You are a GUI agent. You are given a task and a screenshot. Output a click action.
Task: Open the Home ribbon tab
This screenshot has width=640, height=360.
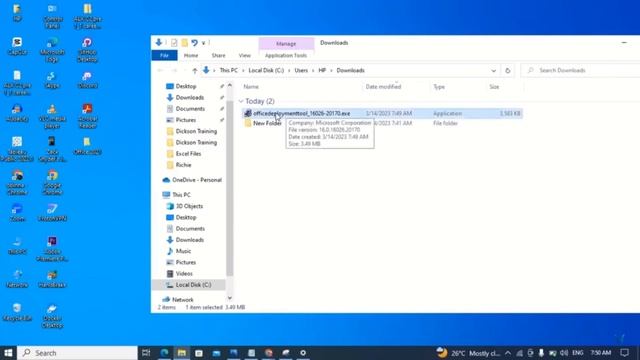(191, 56)
